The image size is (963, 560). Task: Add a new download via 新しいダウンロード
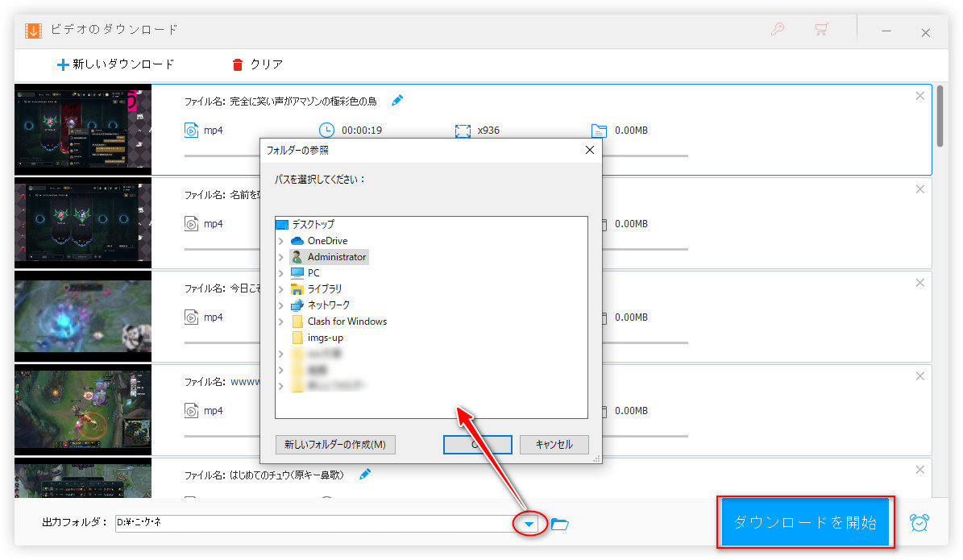point(115,64)
